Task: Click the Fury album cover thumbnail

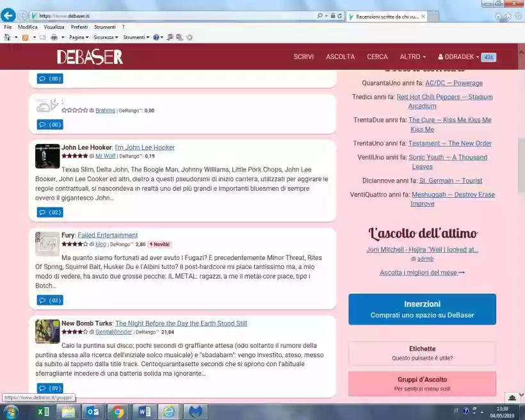Action: 47,244
